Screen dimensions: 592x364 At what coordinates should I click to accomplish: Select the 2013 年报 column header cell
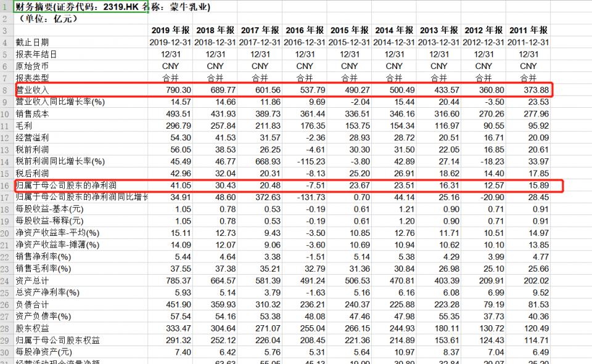(438, 30)
